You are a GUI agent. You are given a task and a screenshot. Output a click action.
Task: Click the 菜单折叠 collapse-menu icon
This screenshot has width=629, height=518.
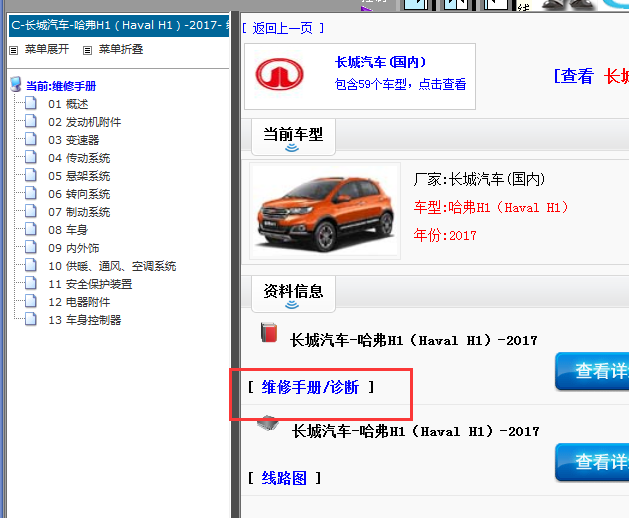coord(87,51)
